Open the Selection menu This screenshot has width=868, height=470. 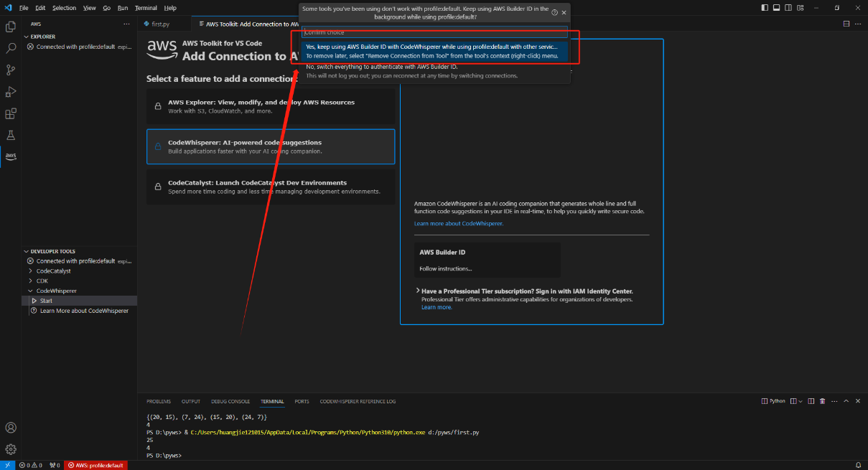coord(64,8)
